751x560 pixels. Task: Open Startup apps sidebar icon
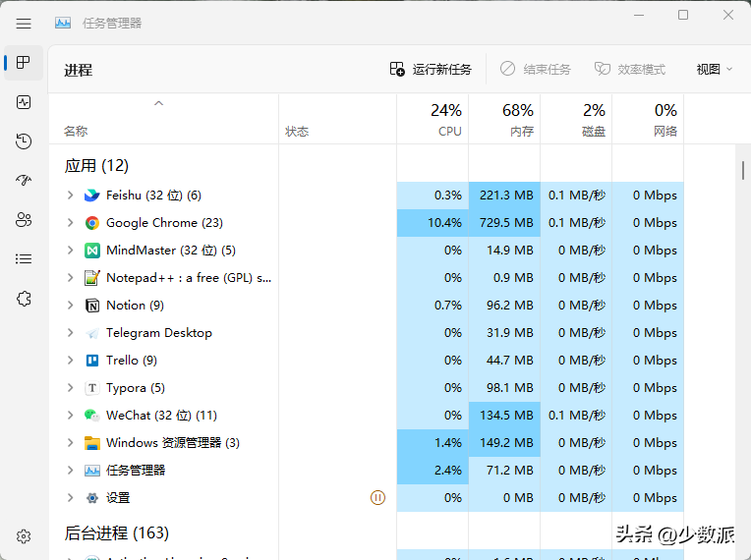[x=24, y=181]
